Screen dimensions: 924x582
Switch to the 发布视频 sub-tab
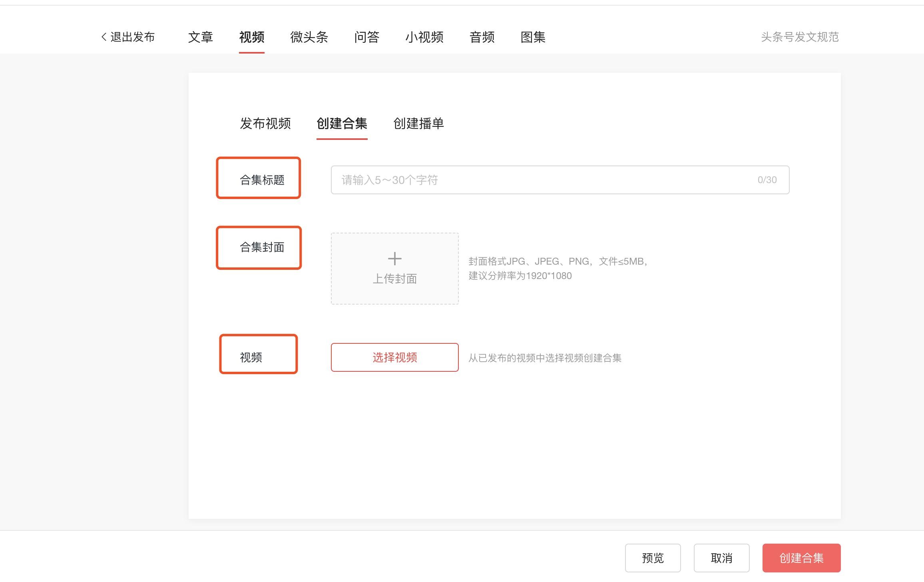click(265, 124)
